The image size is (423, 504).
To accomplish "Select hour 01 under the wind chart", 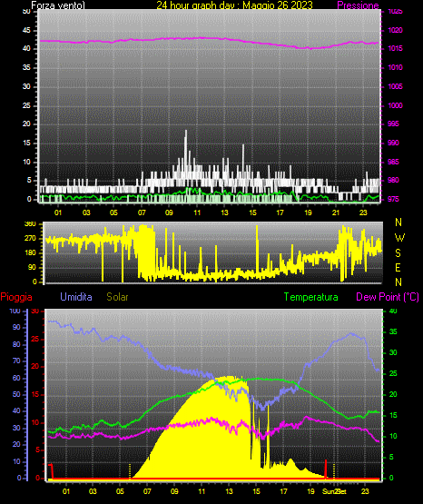I will click(x=58, y=212).
